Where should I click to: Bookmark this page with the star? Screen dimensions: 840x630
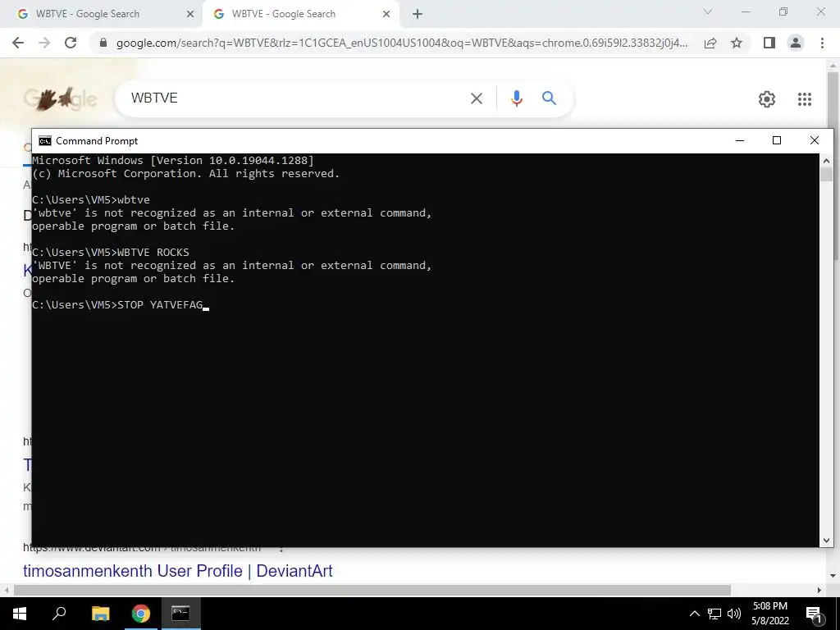click(x=737, y=43)
